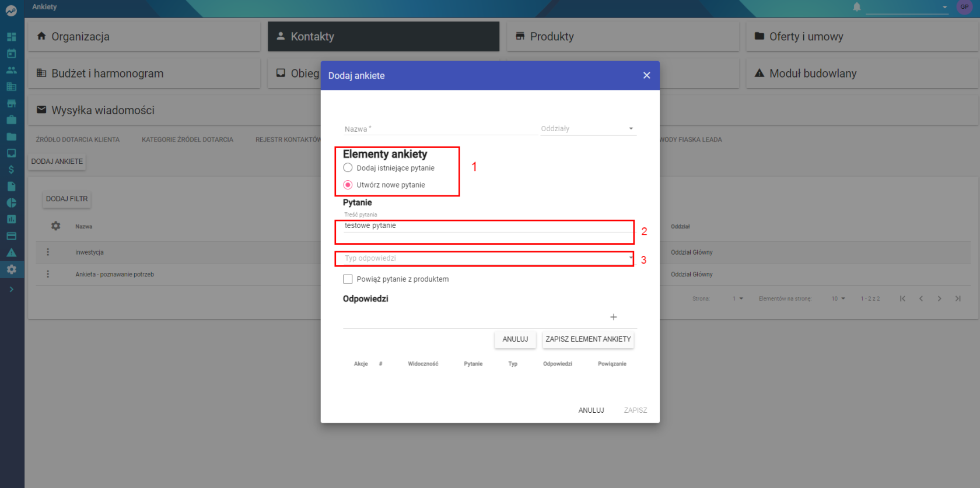Screen dimensions: 980x488
Task: Click the settings gear in sidebar
Action: click(x=11, y=269)
